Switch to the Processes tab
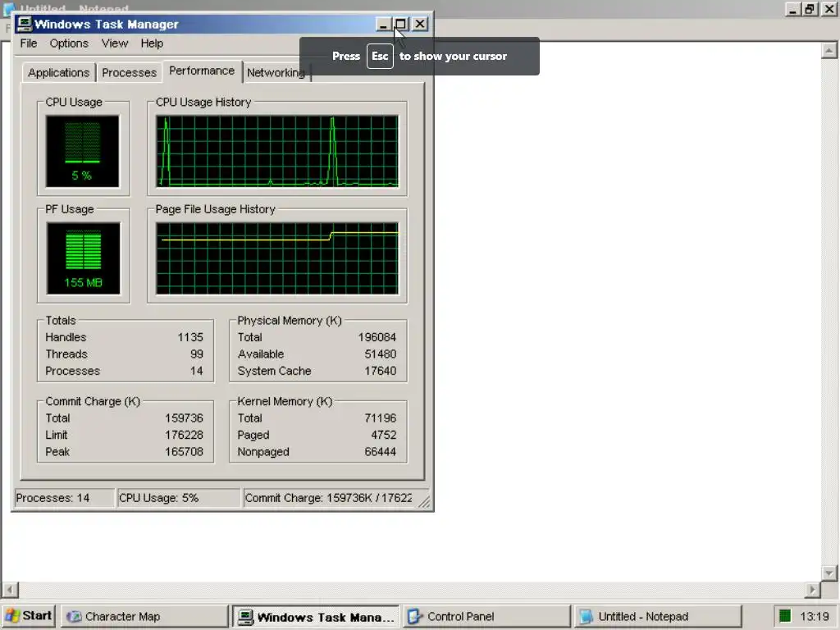The width and height of the screenshot is (840, 630). tap(129, 73)
